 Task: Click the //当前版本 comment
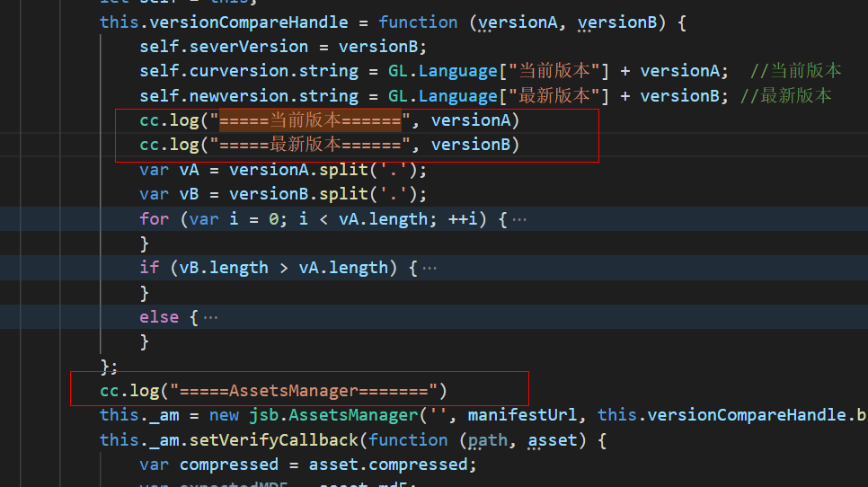[794, 71]
